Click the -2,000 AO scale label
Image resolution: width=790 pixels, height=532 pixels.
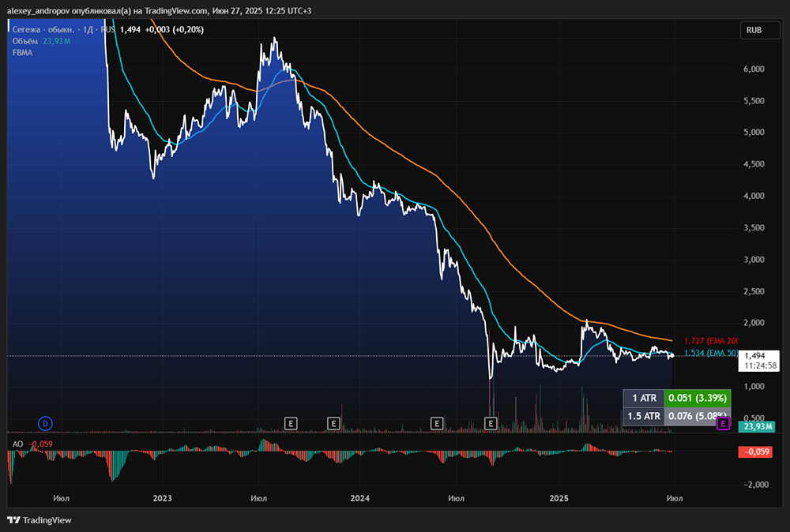756,485
